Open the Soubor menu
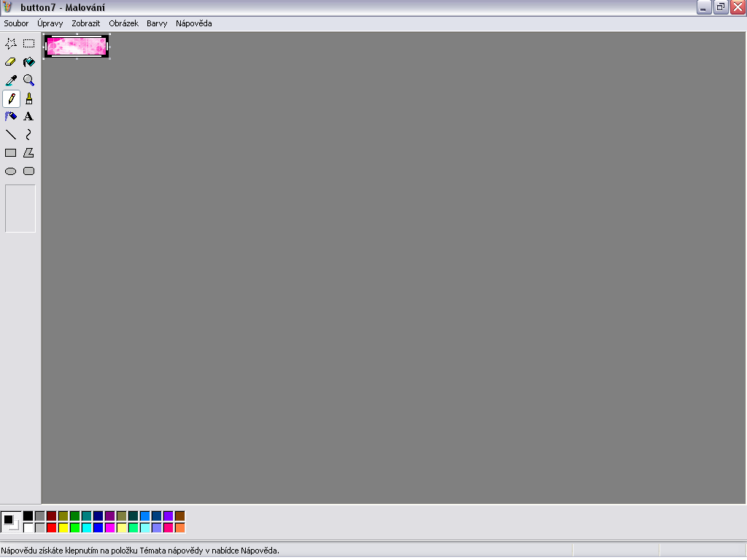 coord(16,23)
